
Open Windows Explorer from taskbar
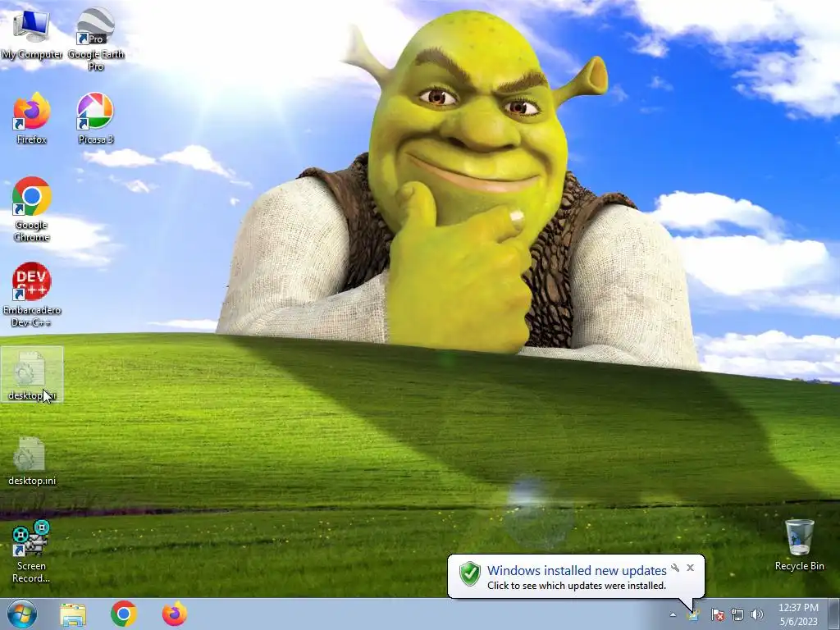pyautogui.click(x=73, y=614)
